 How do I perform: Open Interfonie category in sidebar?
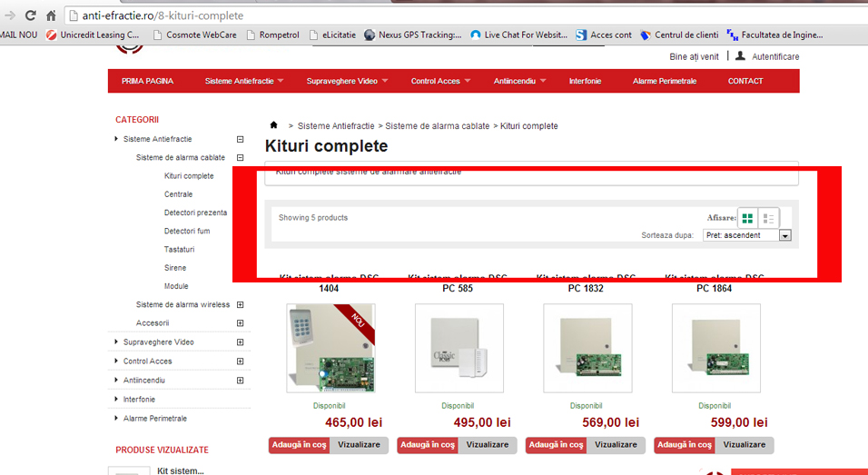pyautogui.click(x=139, y=400)
